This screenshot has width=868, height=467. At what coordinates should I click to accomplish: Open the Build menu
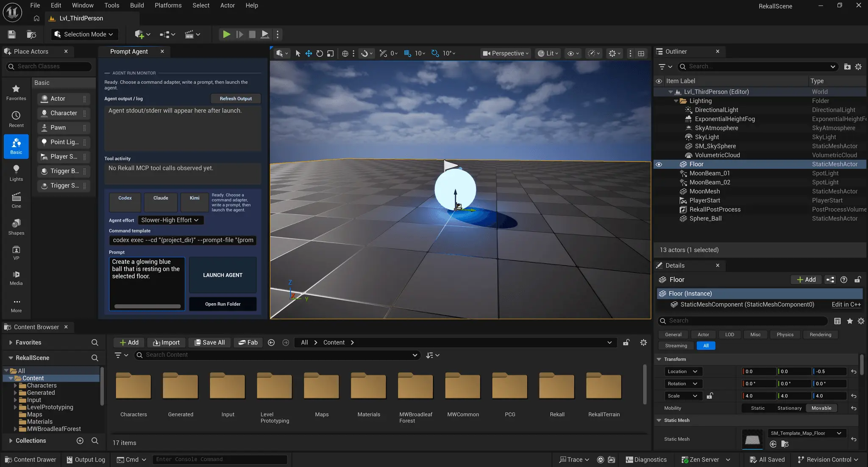137,6
